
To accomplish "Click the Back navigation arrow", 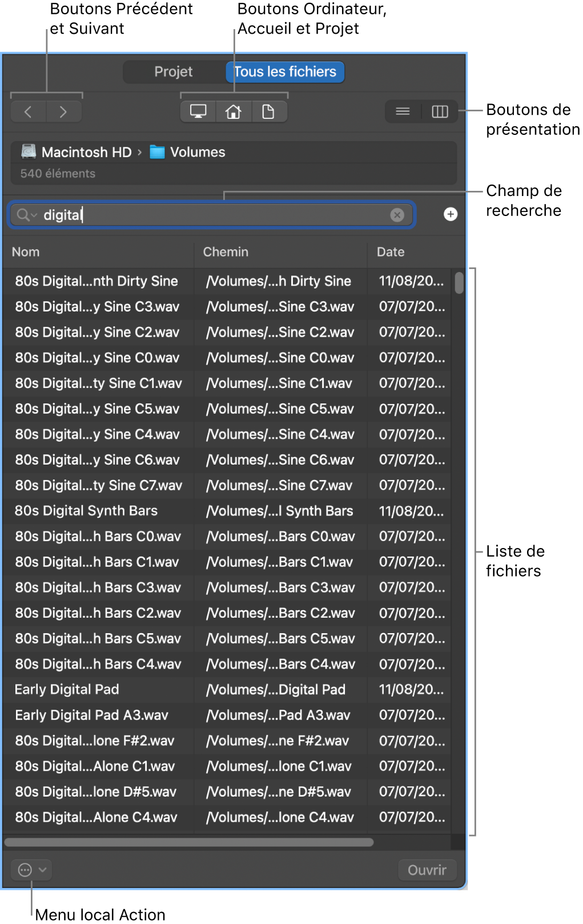I will (x=28, y=112).
